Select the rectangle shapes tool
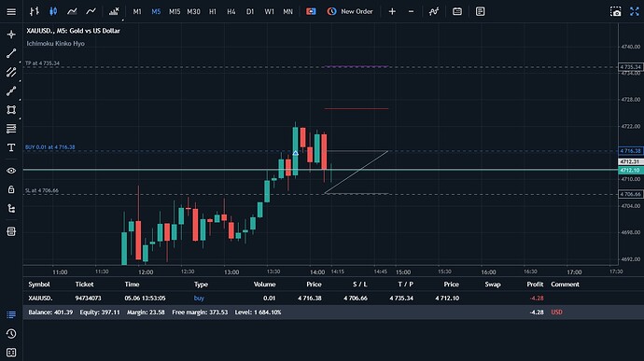This screenshot has height=361, width=644. tap(11, 110)
